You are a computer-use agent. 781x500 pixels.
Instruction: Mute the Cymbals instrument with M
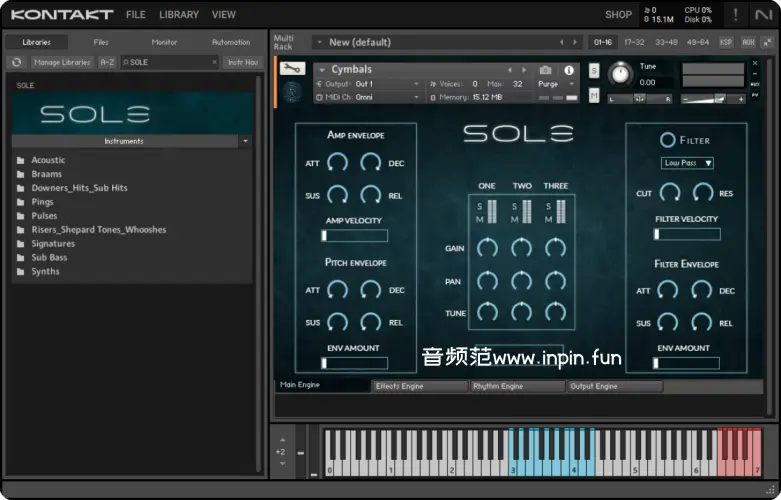tap(594, 95)
